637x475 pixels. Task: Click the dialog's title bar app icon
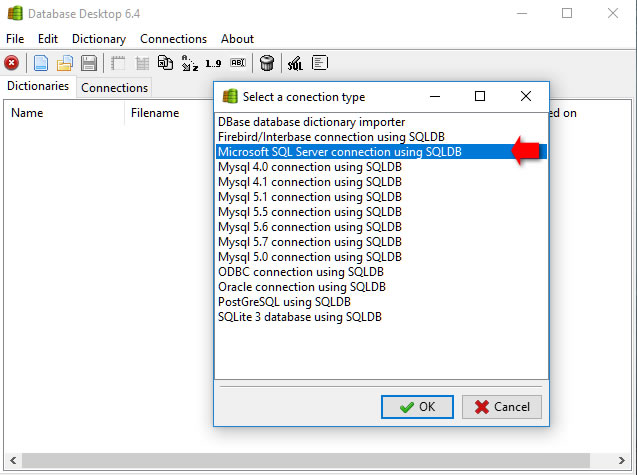point(230,97)
